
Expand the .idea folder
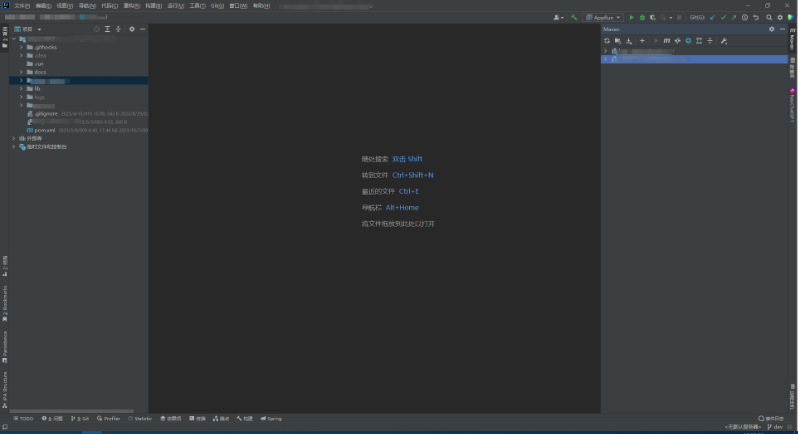tap(21, 55)
